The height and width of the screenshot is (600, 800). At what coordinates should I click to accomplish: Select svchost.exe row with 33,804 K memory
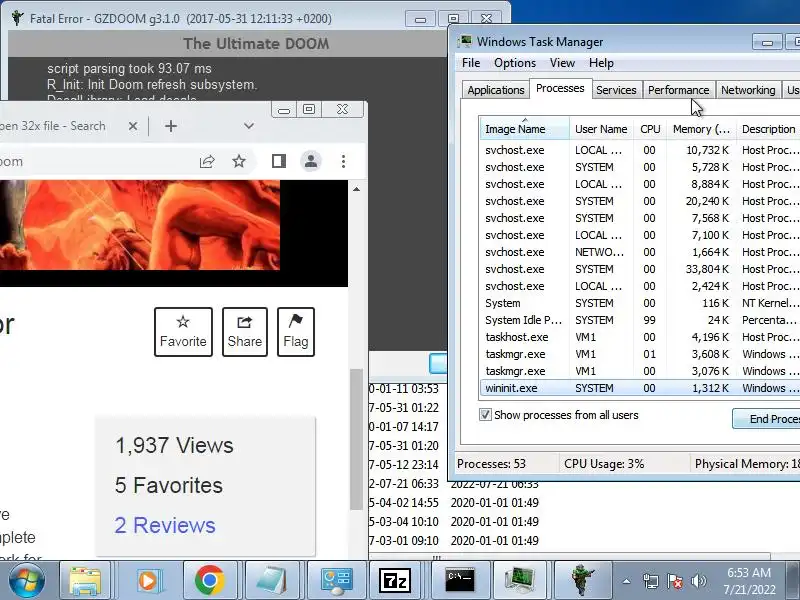coord(640,269)
